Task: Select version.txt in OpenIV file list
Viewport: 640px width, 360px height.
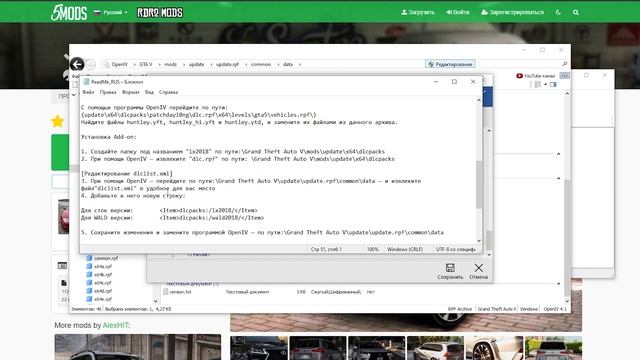Action: (x=177, y=292)
